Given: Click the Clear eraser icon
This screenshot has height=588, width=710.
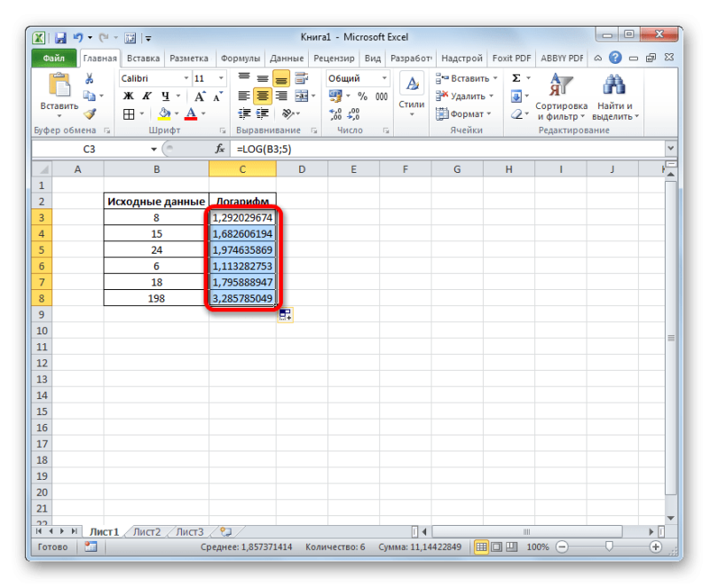Looking at the screenshot, I should point(517,114).
